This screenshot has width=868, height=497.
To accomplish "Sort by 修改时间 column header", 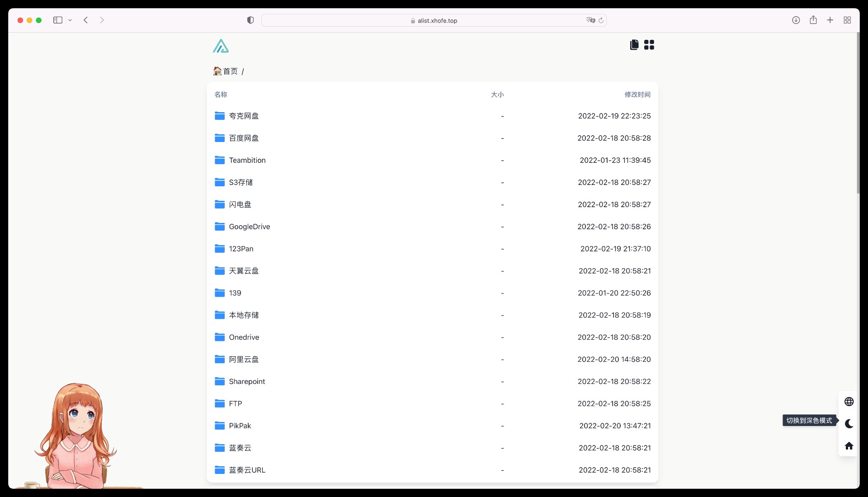I will click(x=637, y=95).
